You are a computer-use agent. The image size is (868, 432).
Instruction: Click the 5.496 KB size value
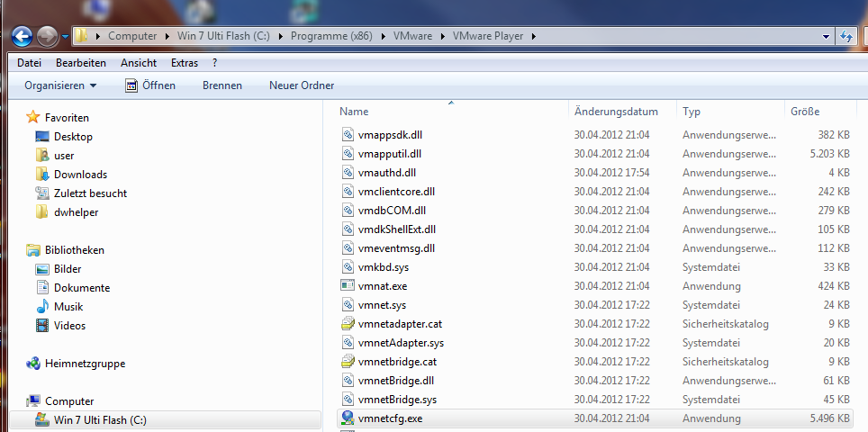pyautogui.click(x=830, y=418)
